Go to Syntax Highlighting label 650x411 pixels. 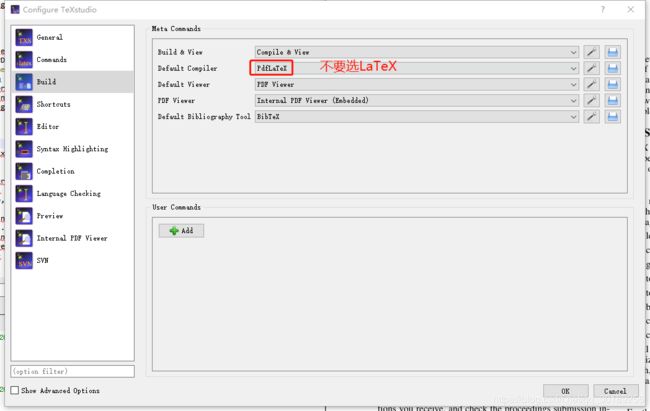pyautogui.click(x=72, y=149)
